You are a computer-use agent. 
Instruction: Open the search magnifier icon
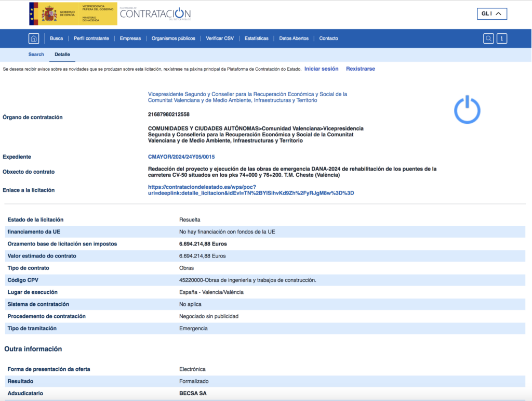click(488, 38)
